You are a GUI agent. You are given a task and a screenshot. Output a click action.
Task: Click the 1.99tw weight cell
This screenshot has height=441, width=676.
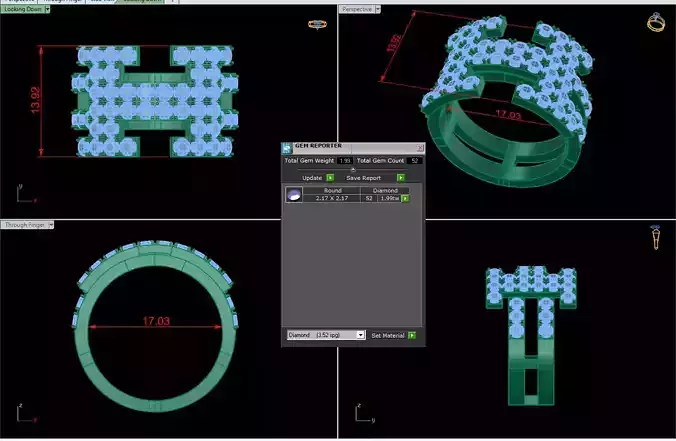coord(390,198)
